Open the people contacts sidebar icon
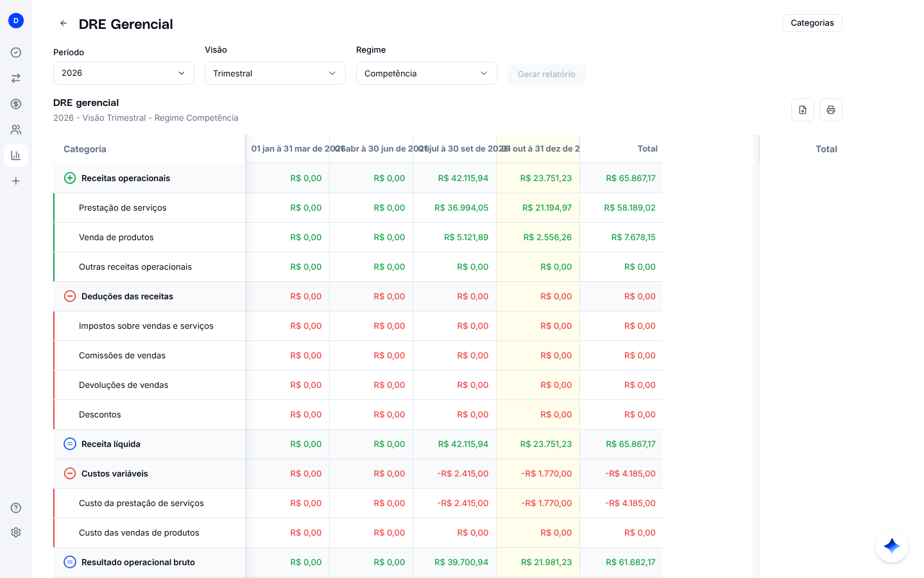This screenshot has width=924, height=578. [16, 130]
